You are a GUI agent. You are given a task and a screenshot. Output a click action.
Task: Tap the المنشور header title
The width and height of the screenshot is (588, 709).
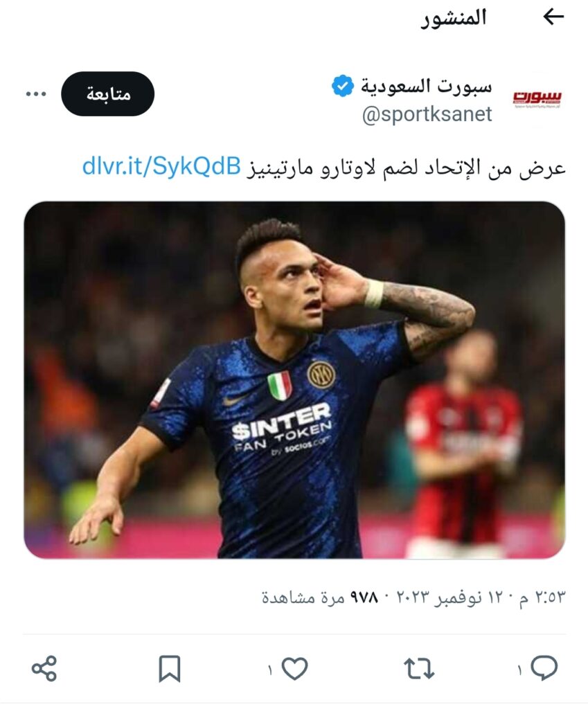click(454, 18)
